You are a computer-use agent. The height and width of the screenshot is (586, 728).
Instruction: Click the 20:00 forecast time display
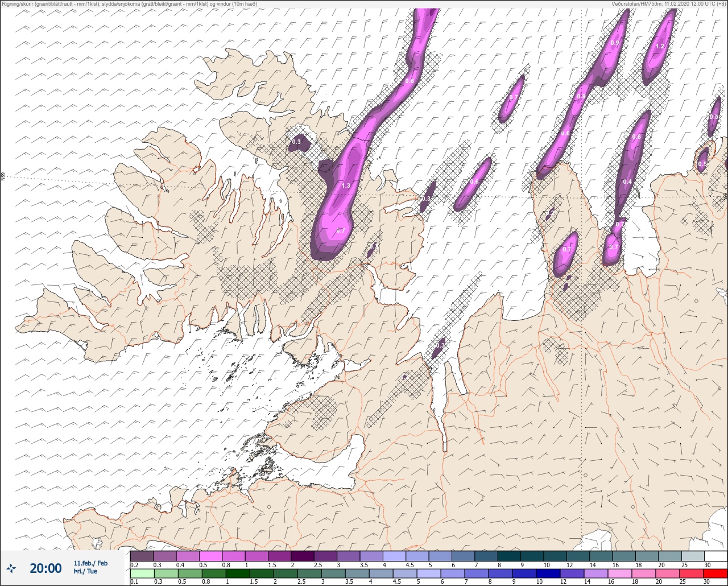click(45, 568)
